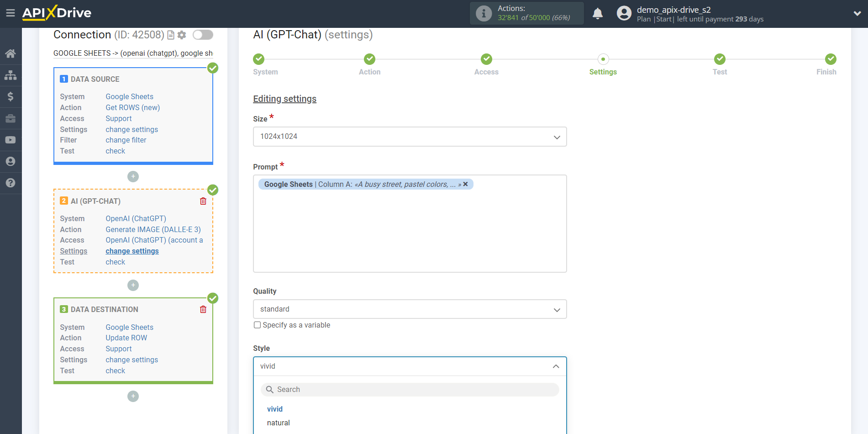Open Get ROWS (new) action link
Viewport: 868px width, 434px height.
[133, 107]
